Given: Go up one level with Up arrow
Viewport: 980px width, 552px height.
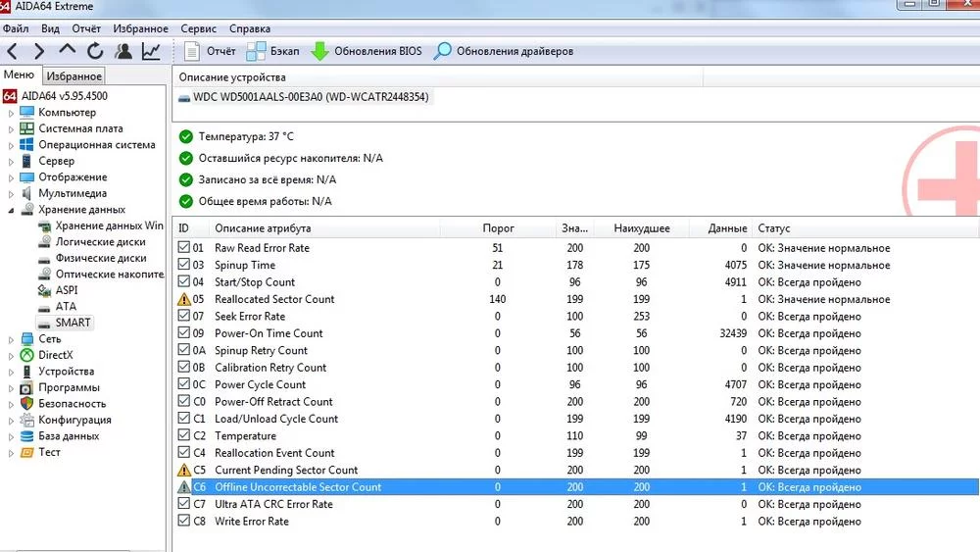Looking at the screenshot, I should tap(68, 50).
